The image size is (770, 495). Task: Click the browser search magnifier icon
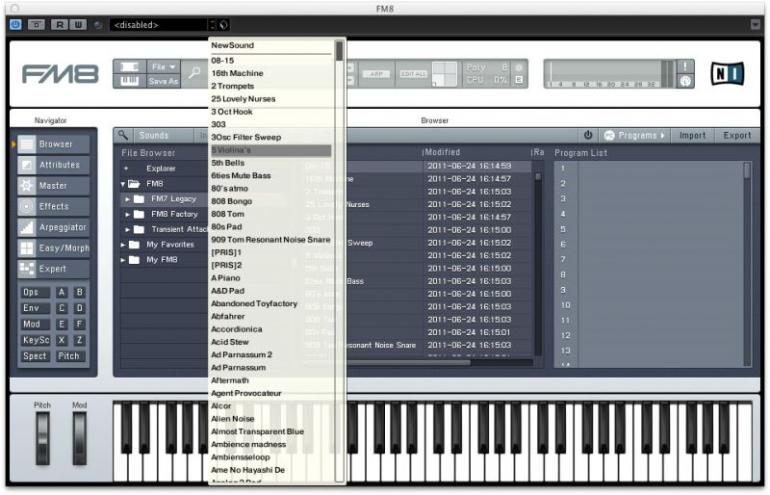123,135
